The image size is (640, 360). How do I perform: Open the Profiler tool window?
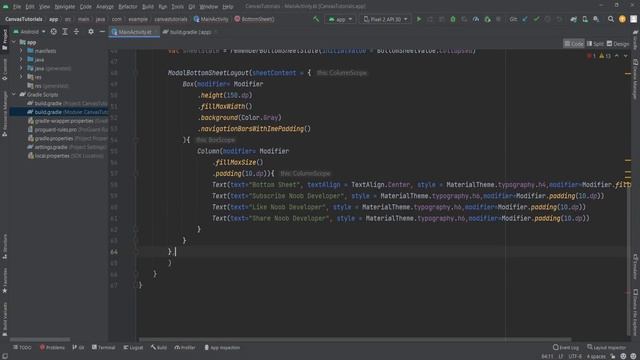pos(185,348)
